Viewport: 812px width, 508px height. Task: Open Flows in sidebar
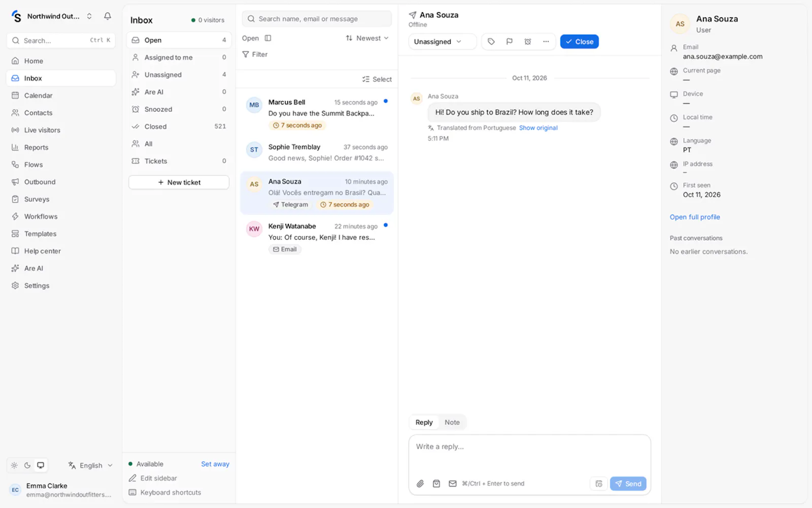click(61, 165)
